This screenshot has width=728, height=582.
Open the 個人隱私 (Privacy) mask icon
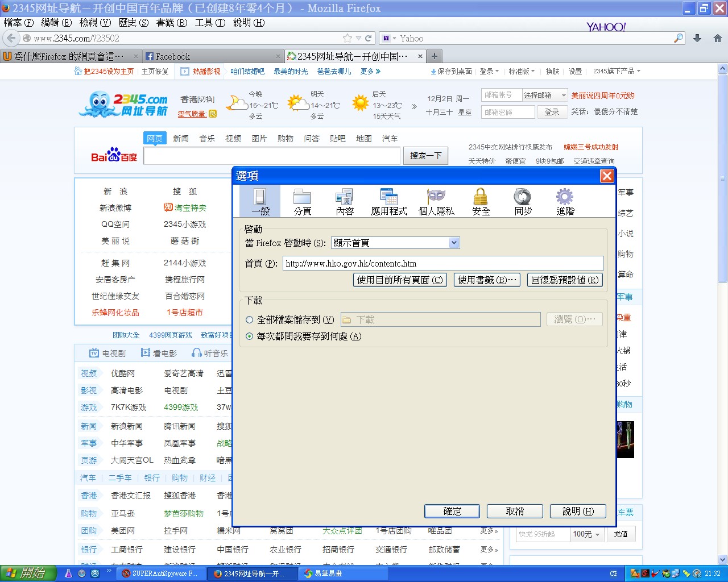coord(436,202)
